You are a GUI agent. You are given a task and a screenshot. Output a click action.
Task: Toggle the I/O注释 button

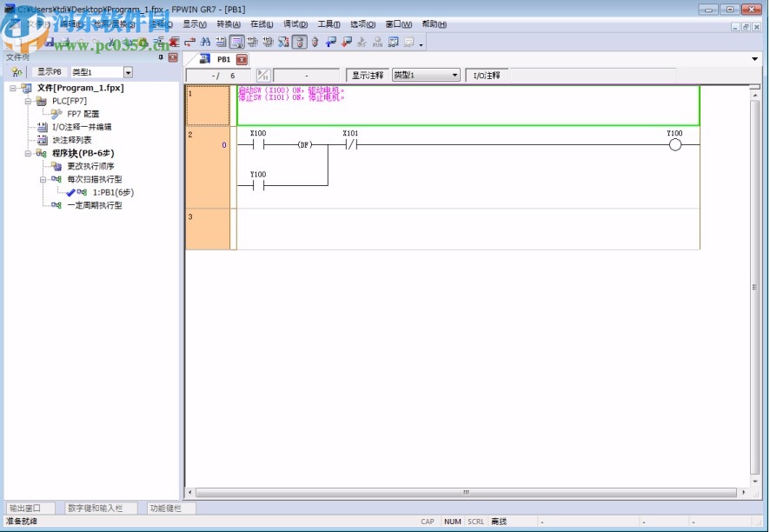pos(486,76)
